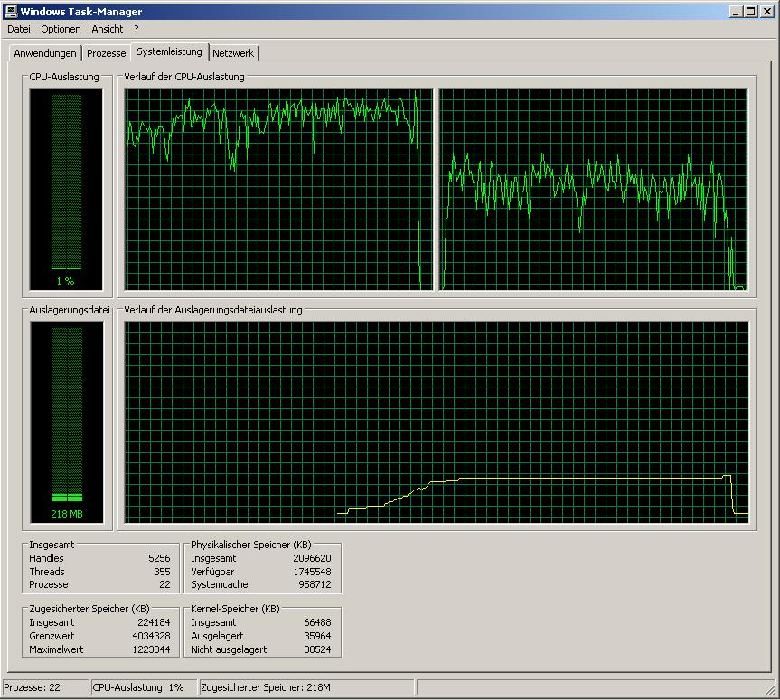Open the Ansicht menu

(107, 29)
